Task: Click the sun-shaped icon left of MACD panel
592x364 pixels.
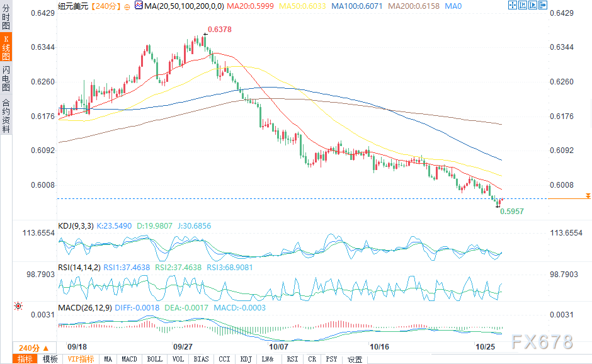Action: tap(18, 307)
